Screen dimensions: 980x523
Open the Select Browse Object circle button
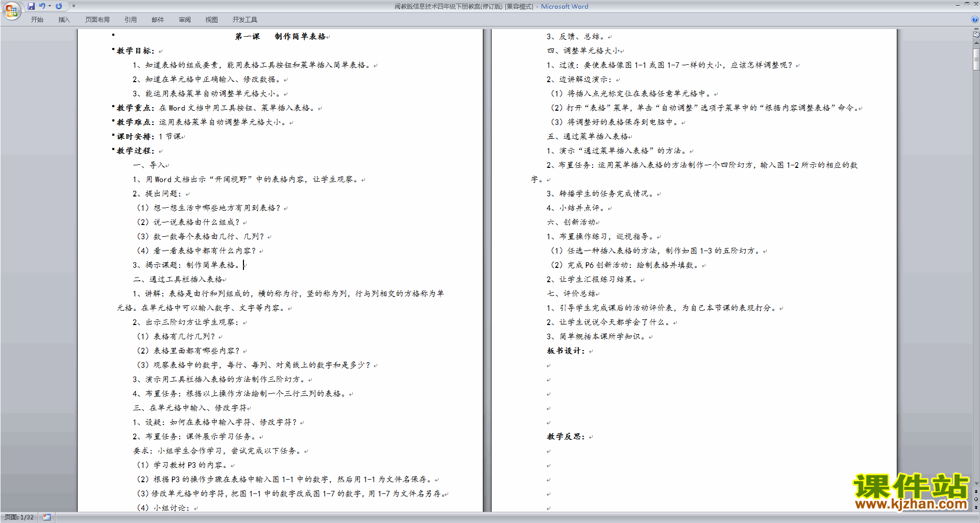976,500
